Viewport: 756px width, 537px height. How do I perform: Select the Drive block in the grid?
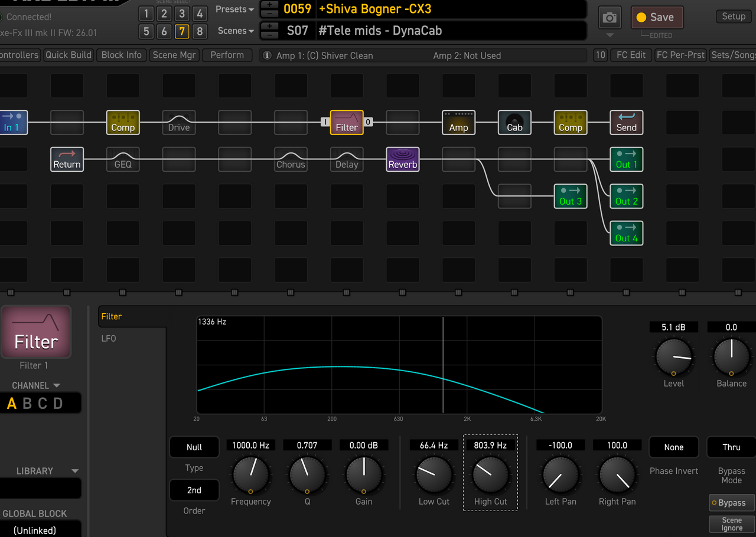point(179,123)
